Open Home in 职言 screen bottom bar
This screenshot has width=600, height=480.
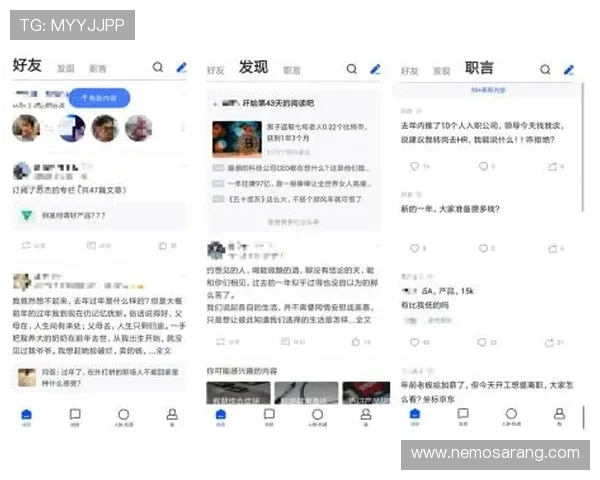(415, 417)
